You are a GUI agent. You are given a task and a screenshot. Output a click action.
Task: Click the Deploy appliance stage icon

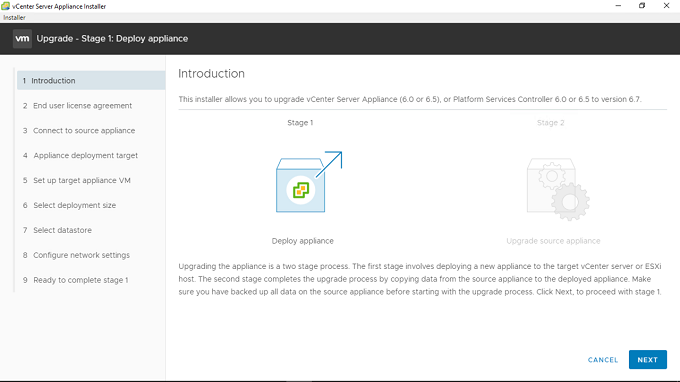[x=309, y=182]
